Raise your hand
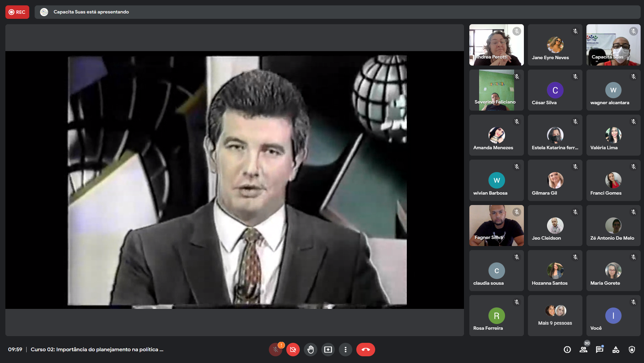644x363 pixels. click(311, 350)
